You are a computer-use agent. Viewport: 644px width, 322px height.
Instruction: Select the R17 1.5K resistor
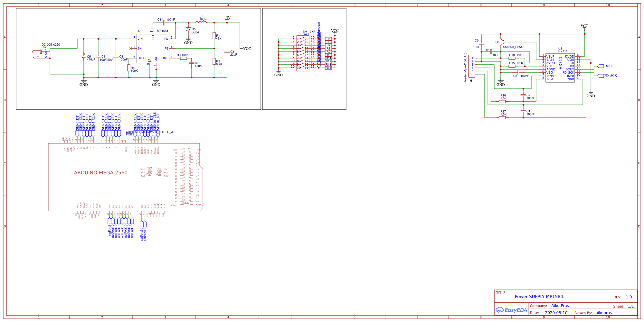pos(502,117)
